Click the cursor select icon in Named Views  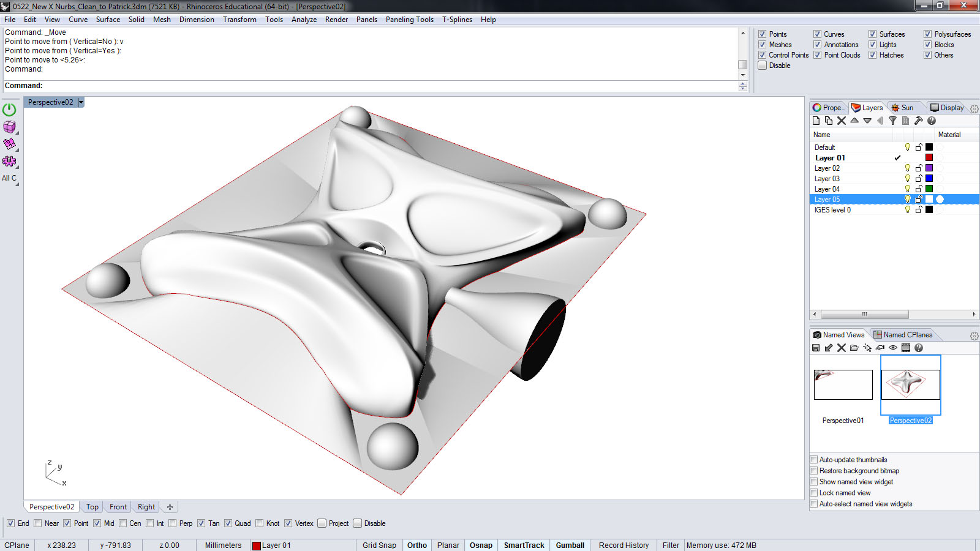pyautogui.click(x=867, y=348)
